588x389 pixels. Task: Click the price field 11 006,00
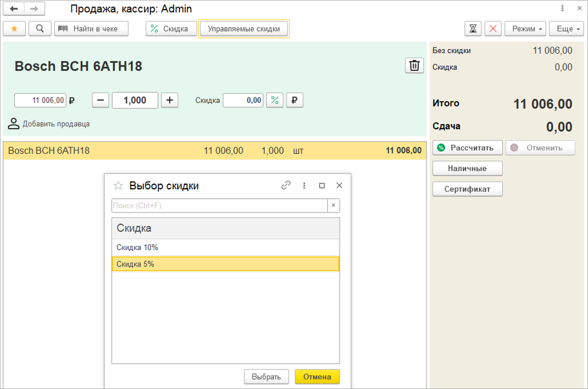(x=40, y=100)
